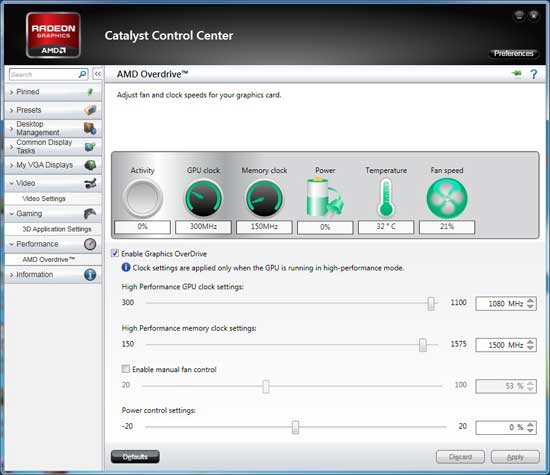Click the Temperature thermometer icon
This screenshot has width=550, height=475.
click(386, 198)
